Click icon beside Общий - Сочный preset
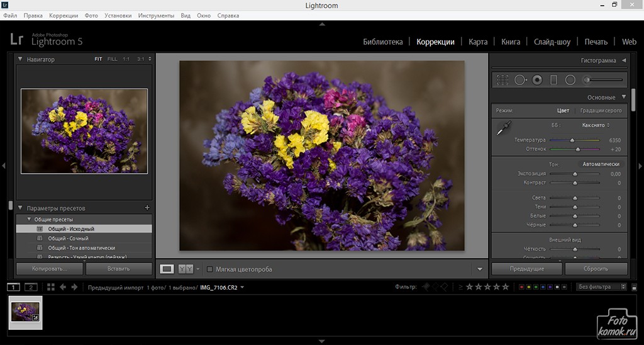Screen dimensions: 644x345 point(40,239)
